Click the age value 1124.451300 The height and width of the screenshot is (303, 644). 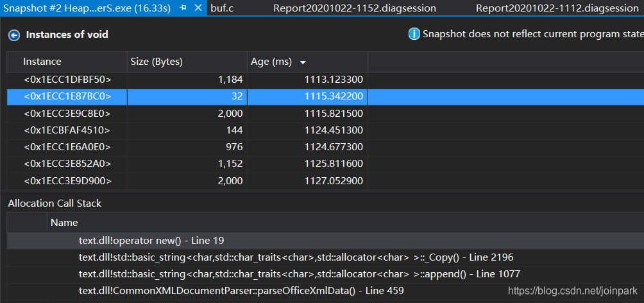pos(334,130)
